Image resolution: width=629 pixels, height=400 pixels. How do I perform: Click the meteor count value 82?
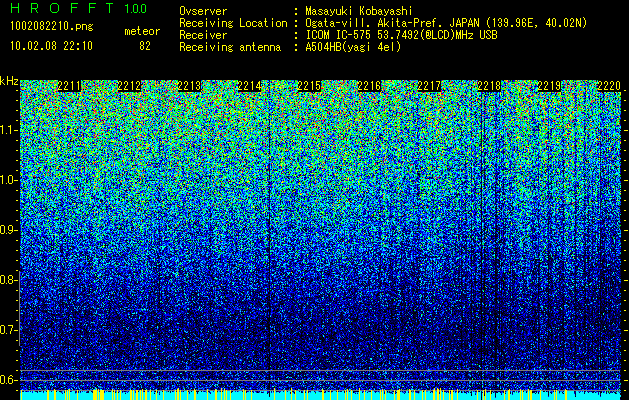[x=145, y=46]
